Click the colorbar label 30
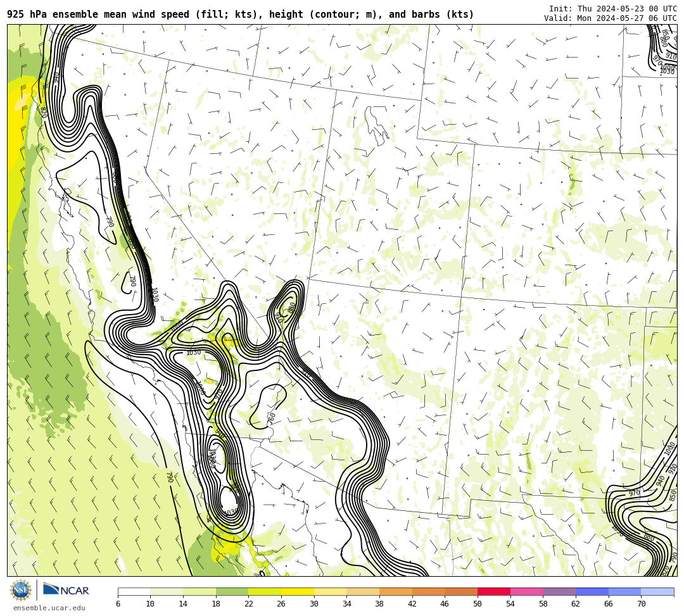Image resolution: width=684 pixels, height=616 pixels. point(314,604)
